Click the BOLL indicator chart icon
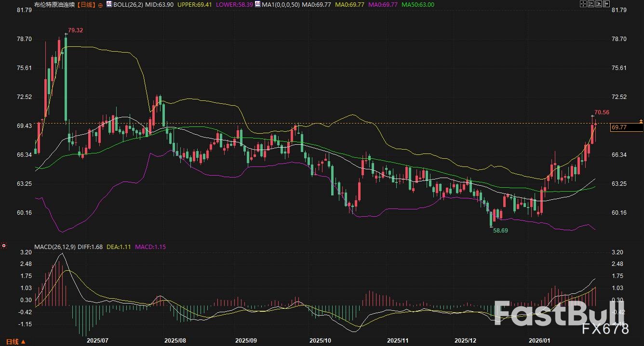644x346 pixels. (109, 4)
